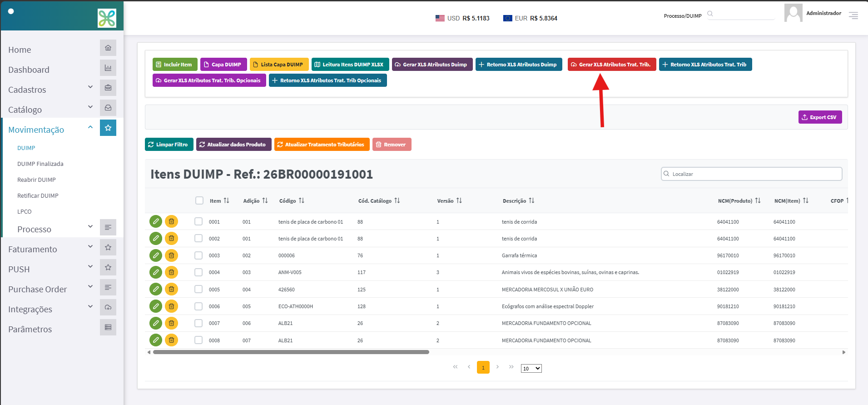The height and width of the screenshot is (405, 868).
Task: Check the checkbox for item 0008
Action: click(x=198, y=340)
